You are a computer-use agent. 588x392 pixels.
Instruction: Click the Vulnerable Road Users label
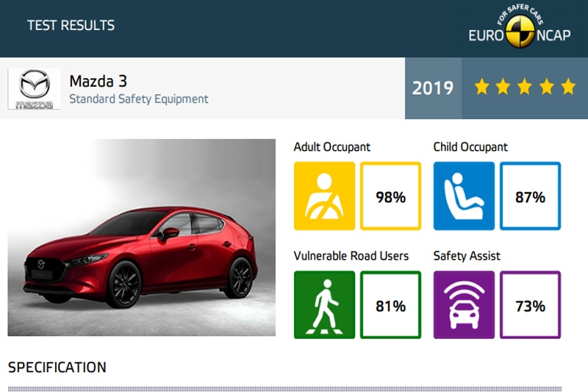point(351,256)
